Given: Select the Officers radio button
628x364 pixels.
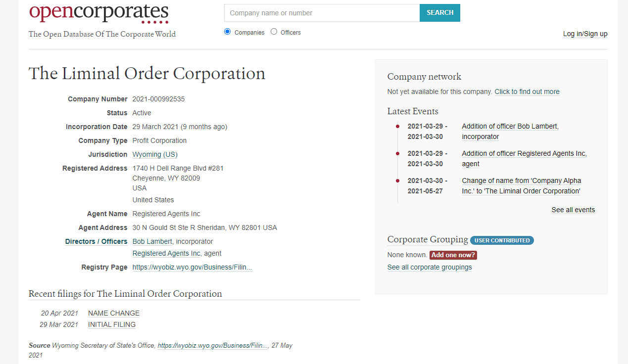Looking at the screenshot, I should tap(274, 32).
